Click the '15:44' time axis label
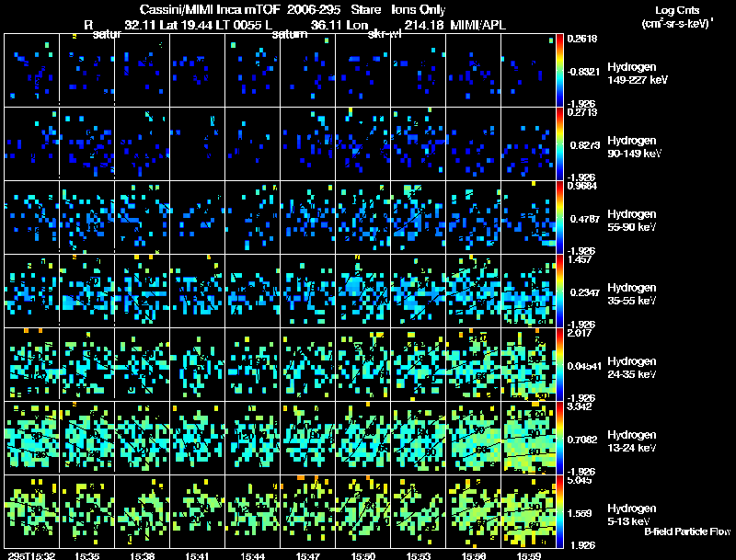The width and height of the screenshot is (736, 560). (252, 555)
